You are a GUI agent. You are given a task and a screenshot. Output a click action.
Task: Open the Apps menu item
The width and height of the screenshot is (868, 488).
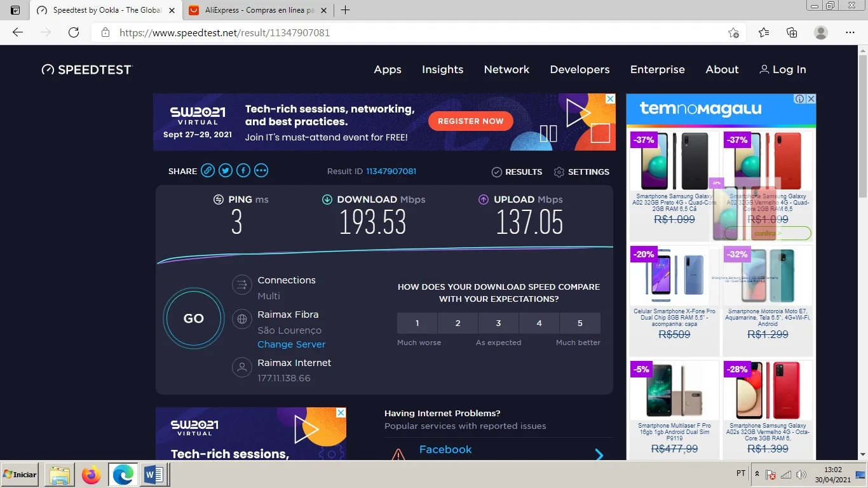click(388, 70)
